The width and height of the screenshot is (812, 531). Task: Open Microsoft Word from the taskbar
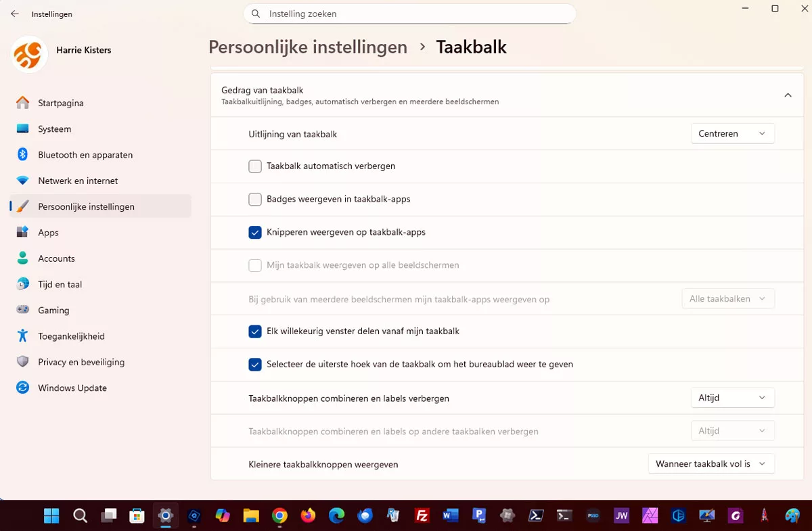pos(451,516)
